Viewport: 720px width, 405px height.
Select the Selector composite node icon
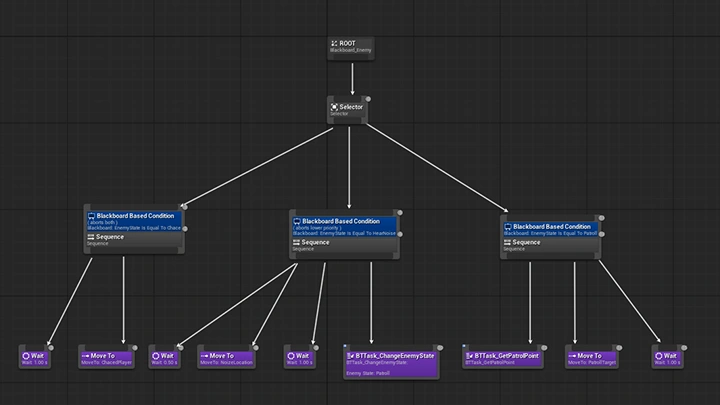point(334,107)
